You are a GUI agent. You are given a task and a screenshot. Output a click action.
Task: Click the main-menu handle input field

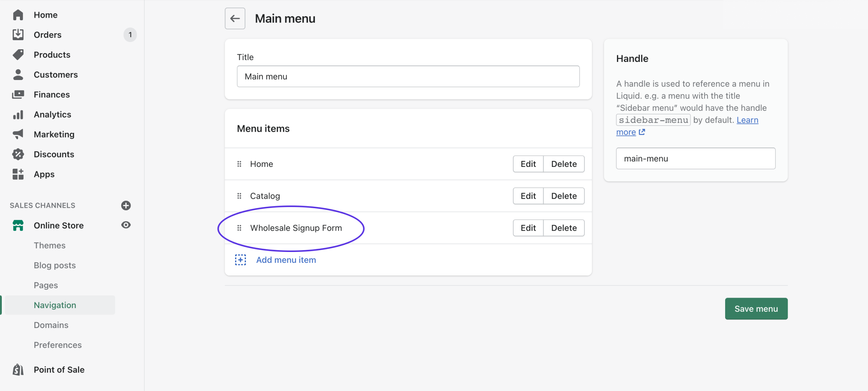[695, 159]
